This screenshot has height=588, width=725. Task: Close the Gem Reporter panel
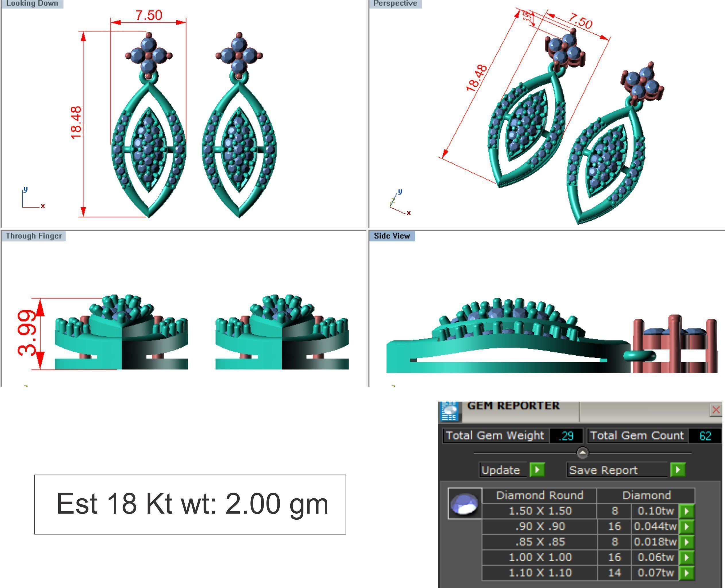716,410
